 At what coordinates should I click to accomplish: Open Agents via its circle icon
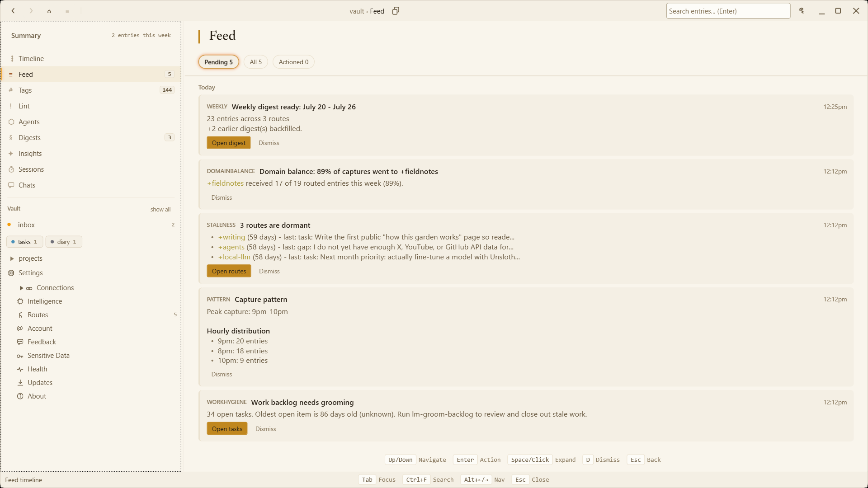[11, 122]
